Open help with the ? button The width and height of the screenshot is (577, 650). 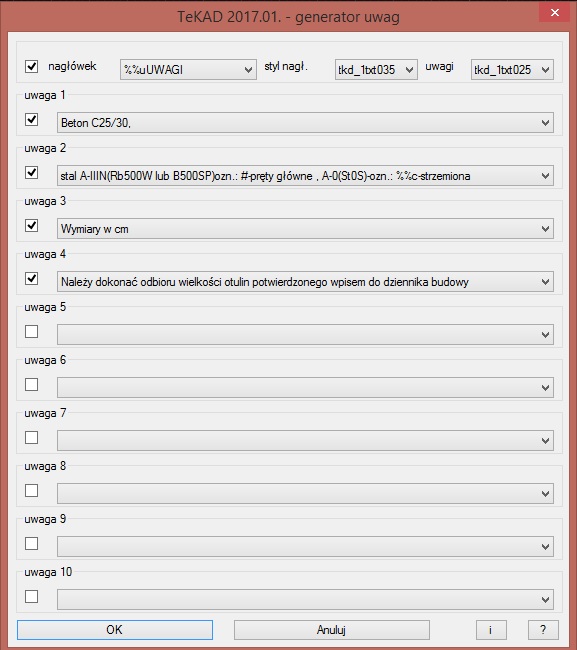click(x=543, y=630)
